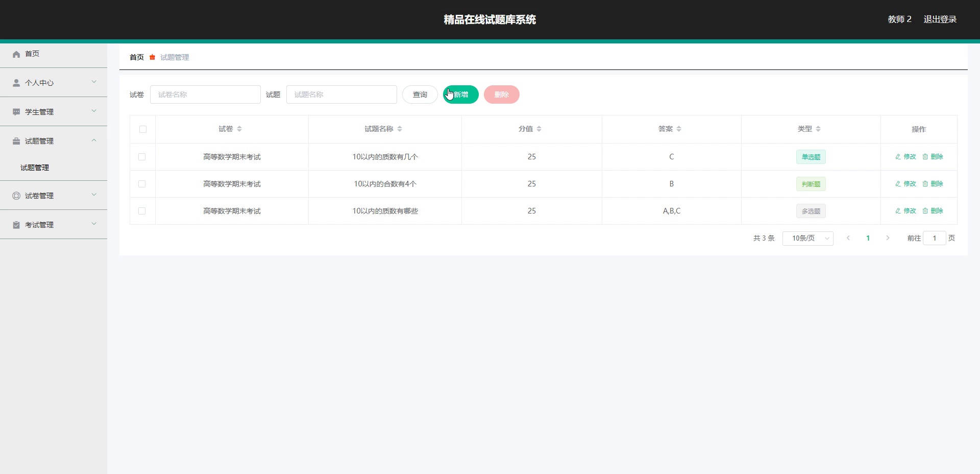The image size is (980, 474).
Task: Click the edit pencil icon for 10以内的质数有几个
Action: click(x=898, y=157)
